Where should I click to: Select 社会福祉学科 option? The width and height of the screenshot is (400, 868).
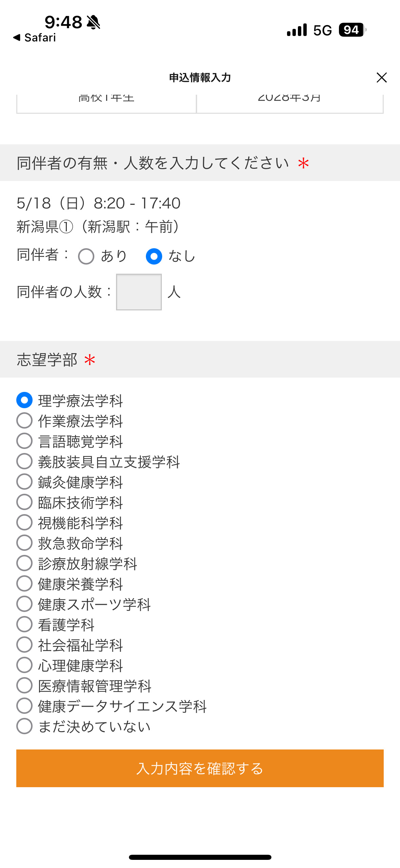pyautogui.click(x=24, y=645)
